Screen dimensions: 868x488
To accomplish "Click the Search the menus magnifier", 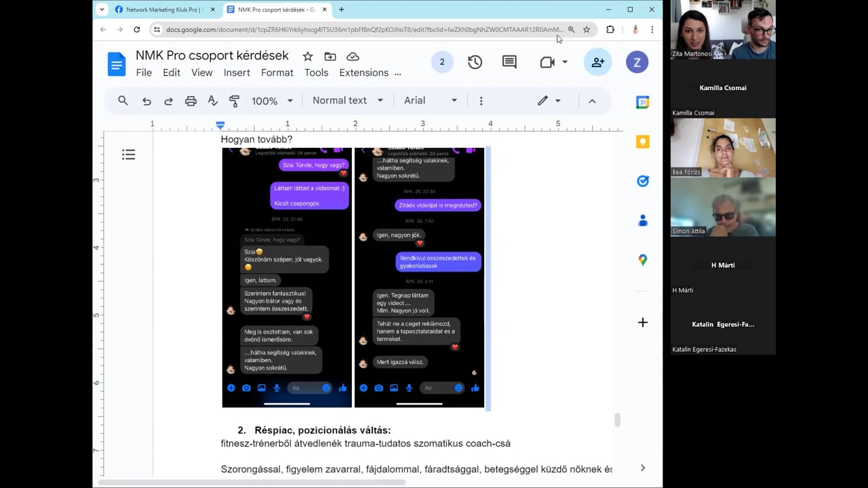I will (123, 100).
